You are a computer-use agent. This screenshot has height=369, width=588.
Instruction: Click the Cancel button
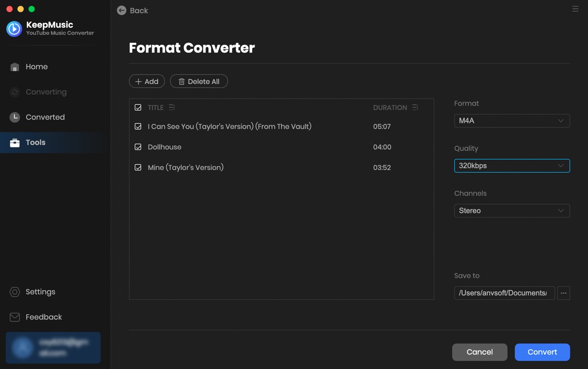[x=480, y=352]
